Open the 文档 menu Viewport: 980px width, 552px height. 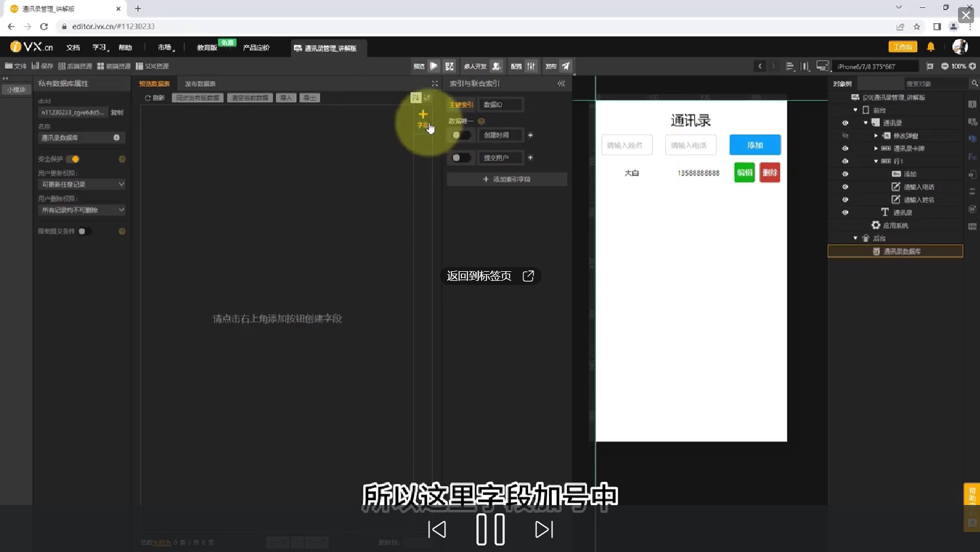(73, 48)
